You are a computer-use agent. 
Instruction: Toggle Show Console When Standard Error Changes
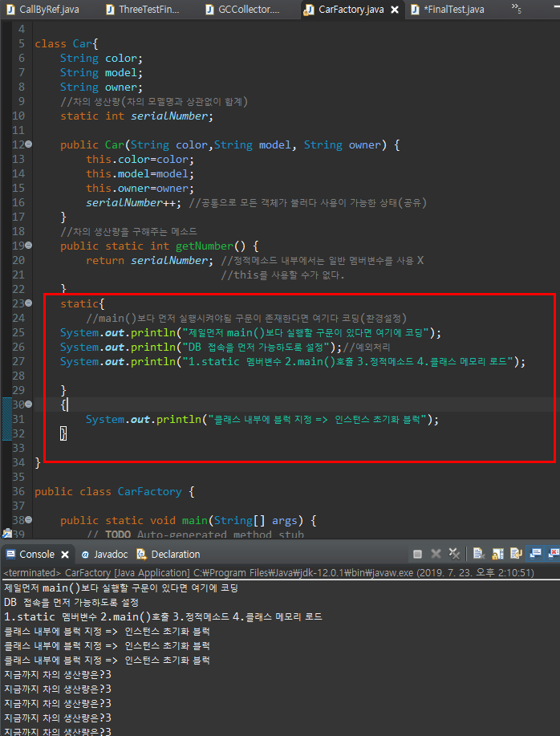click(554, 554)
